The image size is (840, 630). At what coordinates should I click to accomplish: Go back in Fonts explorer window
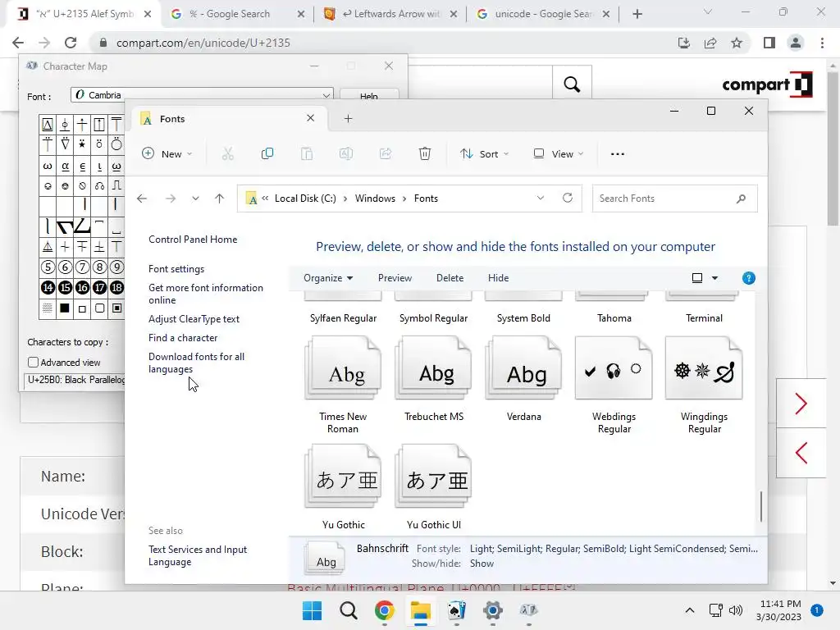tap(142, 199)
